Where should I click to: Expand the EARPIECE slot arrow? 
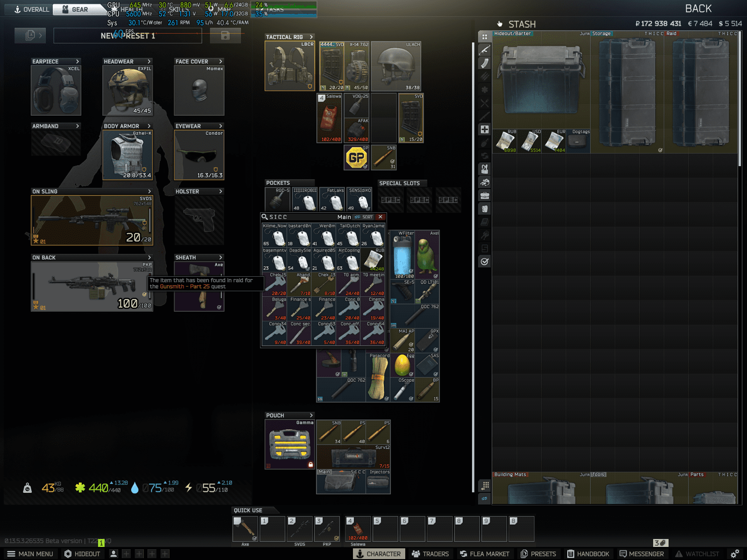coord(78,61)
